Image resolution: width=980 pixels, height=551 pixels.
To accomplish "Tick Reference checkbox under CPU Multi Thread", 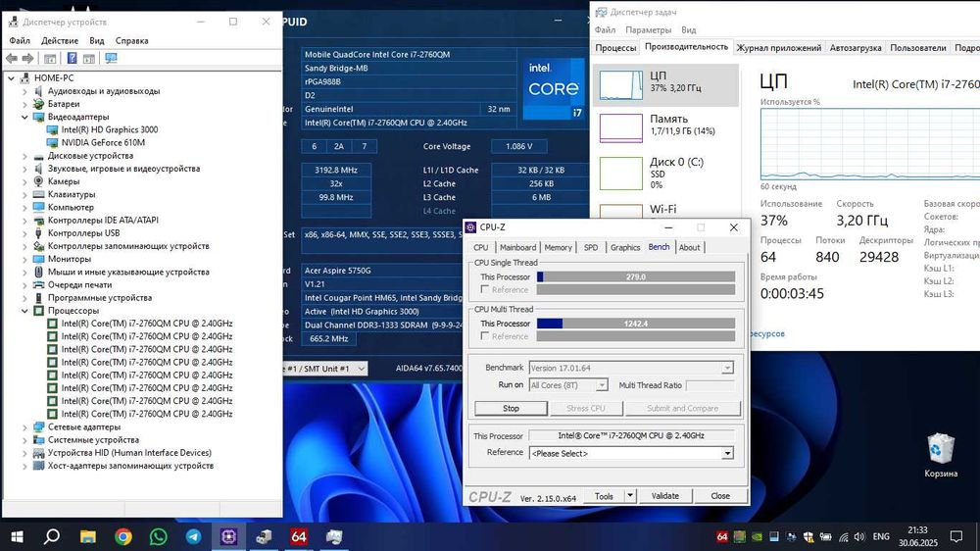I will 484,336.
